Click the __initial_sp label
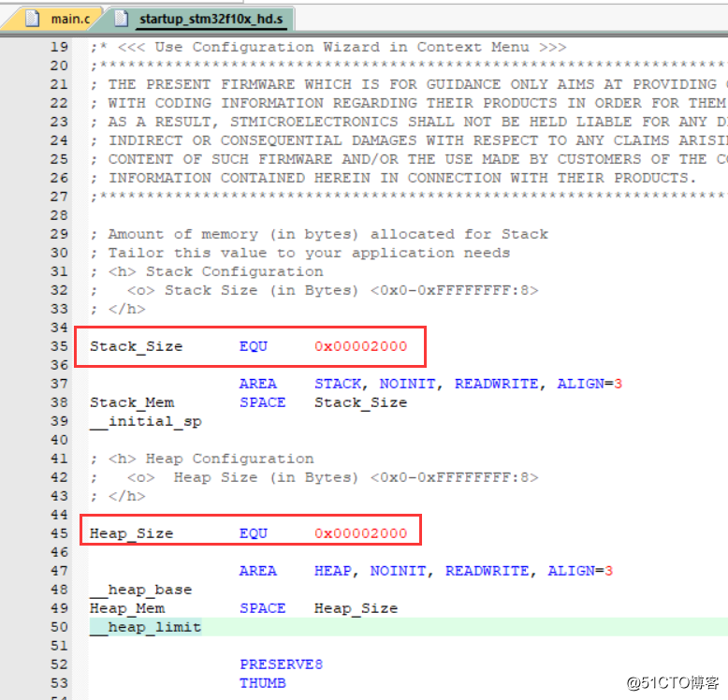728x700 pixels. click(x=146, y=421)
